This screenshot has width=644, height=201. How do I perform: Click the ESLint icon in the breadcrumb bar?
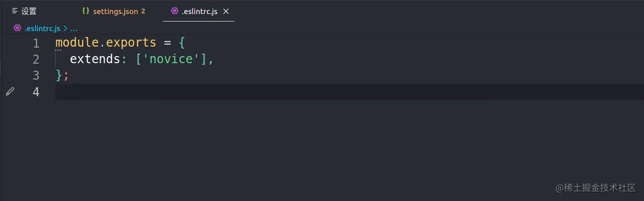coord(18,28)
